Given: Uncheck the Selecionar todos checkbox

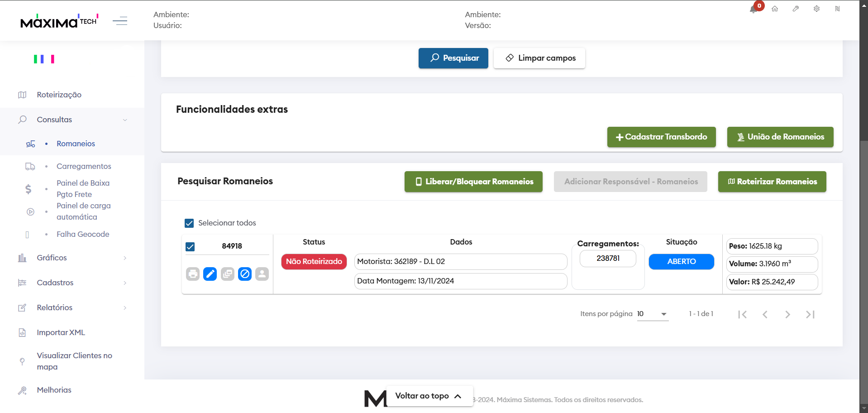Looking at the screenshot, I should [189, 223].
